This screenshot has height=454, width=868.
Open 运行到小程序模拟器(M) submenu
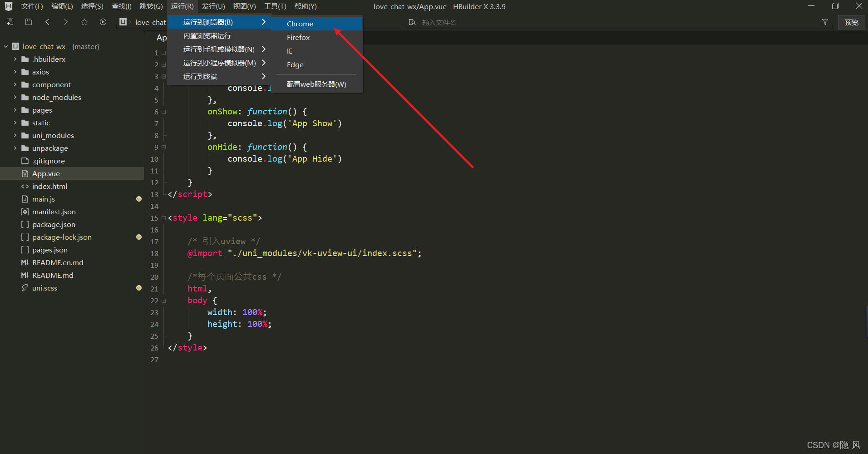point(219,63)
